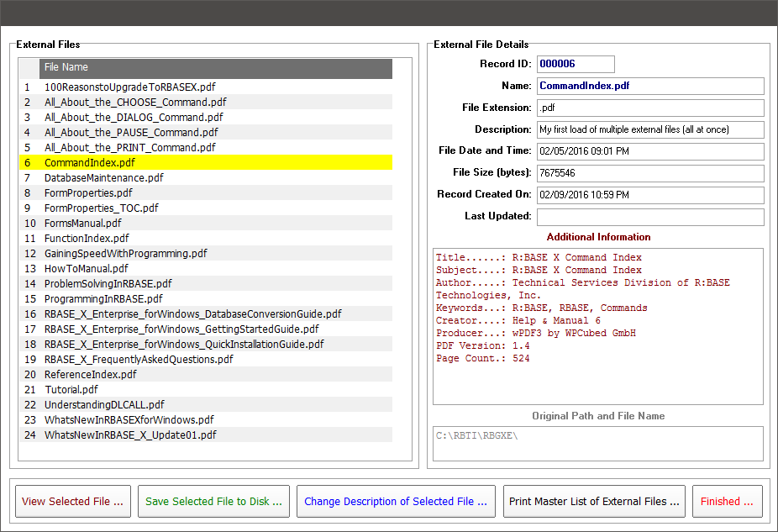Viewport: 778px width, 532px height.
Task: Select RBASE_X_FrequentlyAskedQuestions.pdf entry
Action: [x=139, y=359]
